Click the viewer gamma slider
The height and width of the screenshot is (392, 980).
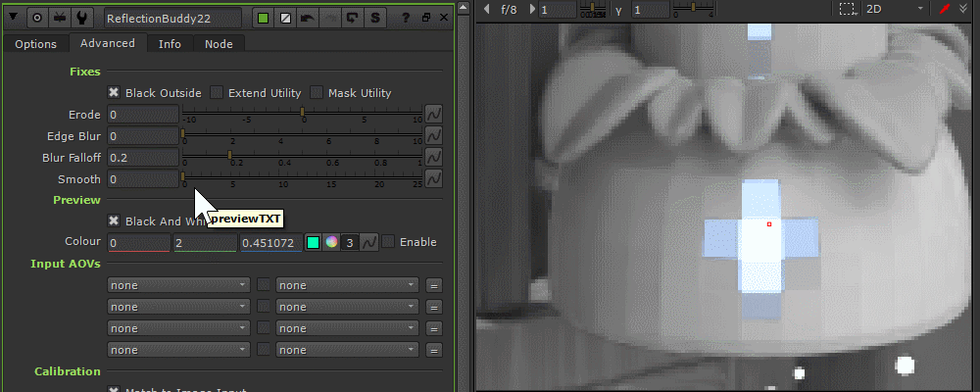[x=693, y=7]
